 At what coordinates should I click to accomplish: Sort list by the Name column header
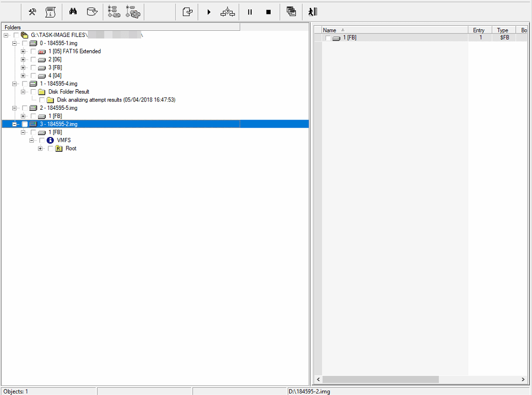coord(394,30)
